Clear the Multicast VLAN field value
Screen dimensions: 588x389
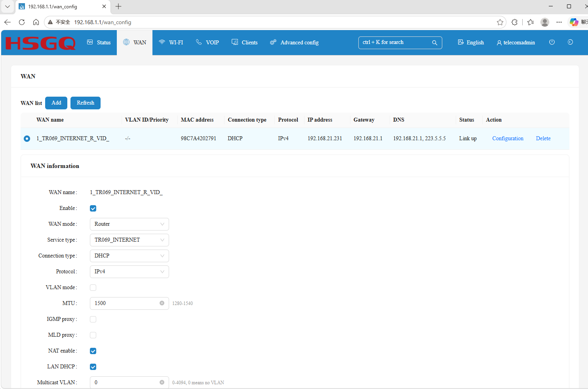pyautogui.click(x=162, y=382)
